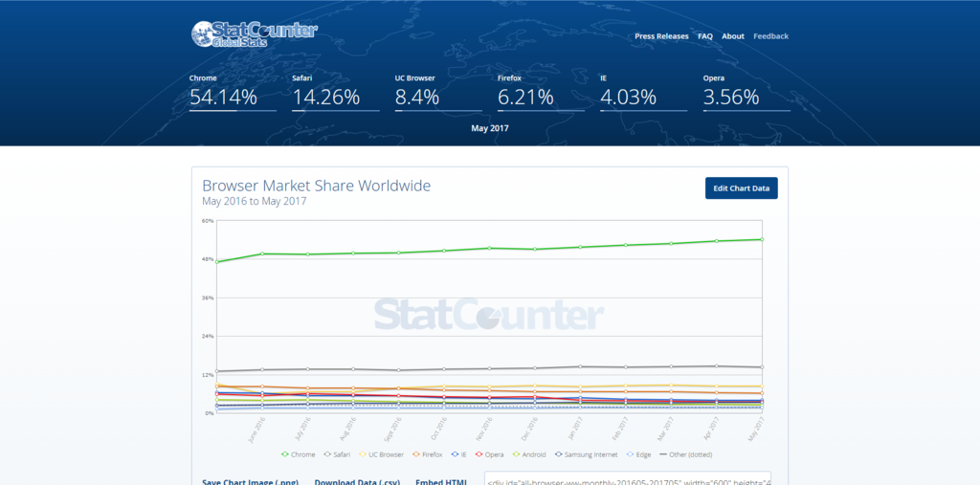Go to the About page

[732, 36]
